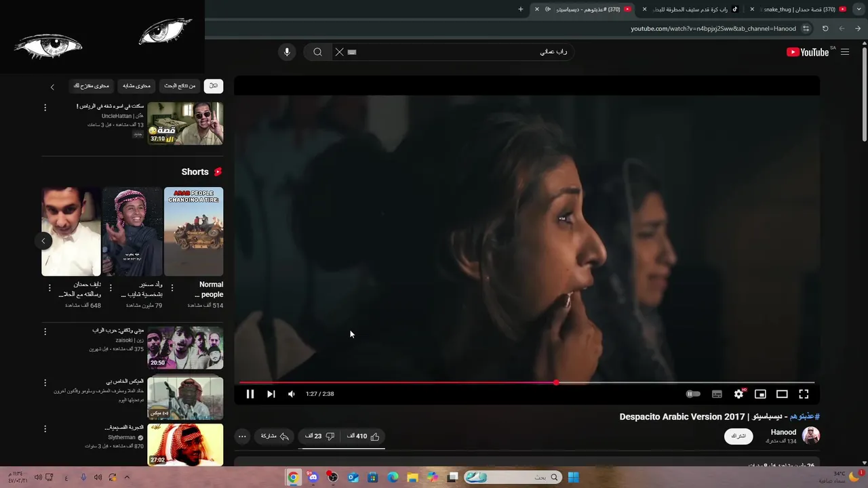Expand hidden system tray icons
Screen dimensions: 868x488
tap(126, 477)
